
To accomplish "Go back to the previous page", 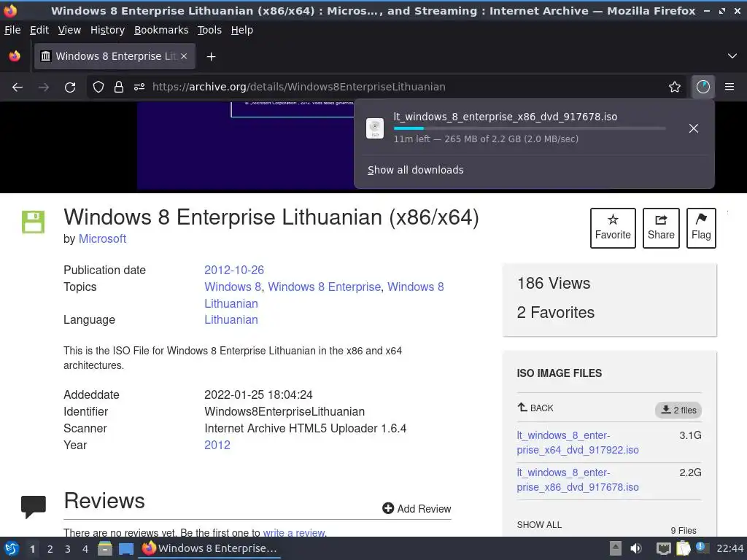I will pyautogui.click(x=18, y=87).
